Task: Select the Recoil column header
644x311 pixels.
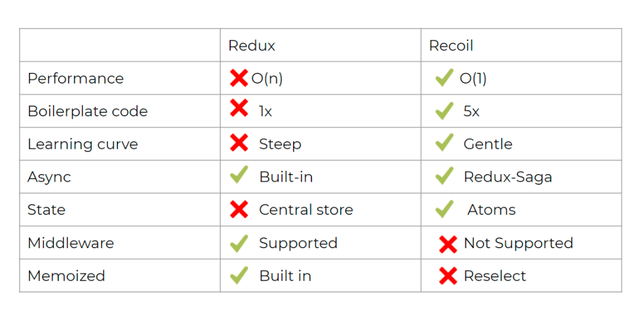Action: point(451,46)
